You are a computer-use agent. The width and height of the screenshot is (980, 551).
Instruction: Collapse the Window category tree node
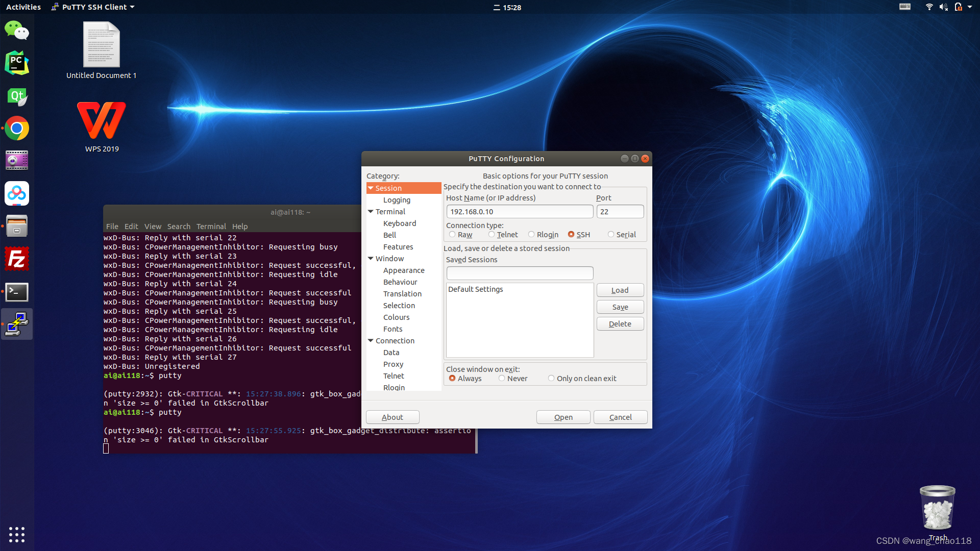click(x=371, y=258)
